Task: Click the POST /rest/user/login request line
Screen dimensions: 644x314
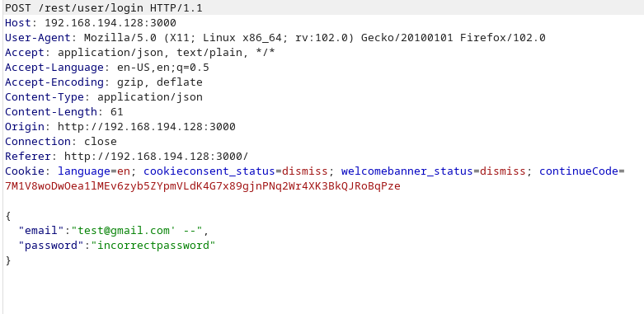Action: coord(104,8)
